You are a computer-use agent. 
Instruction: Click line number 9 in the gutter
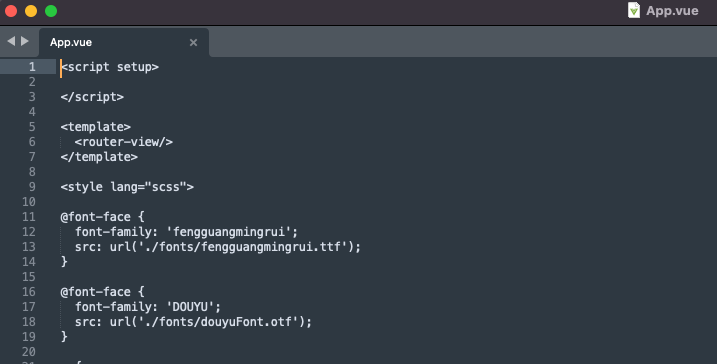point(32,187)
